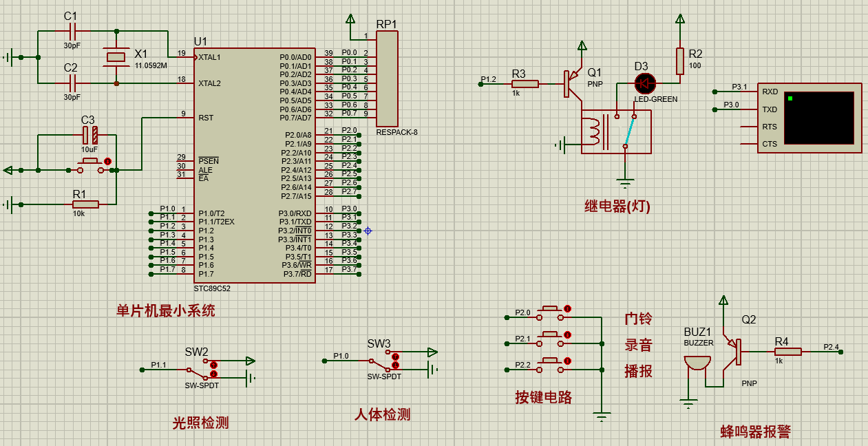Click the '10uF' value under C3
Image resolution: width=868 pixels, height=446 pixels.
tap(89, 149)
